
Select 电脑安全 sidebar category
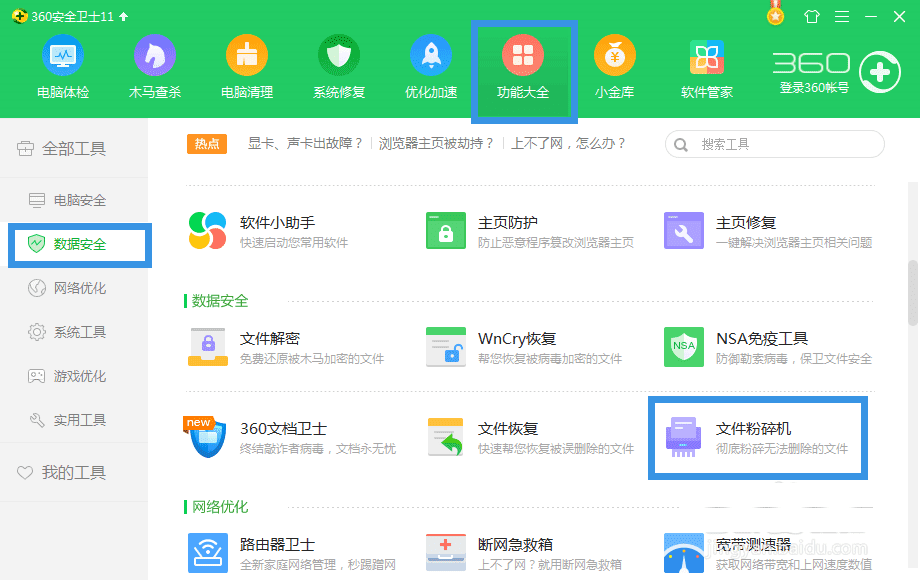(73, 200)
